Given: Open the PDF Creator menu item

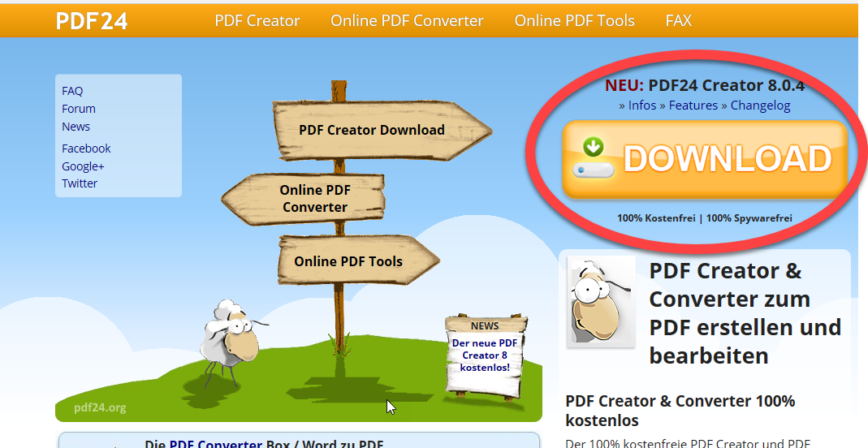Looking at the screenshot, I should (257, 21).
